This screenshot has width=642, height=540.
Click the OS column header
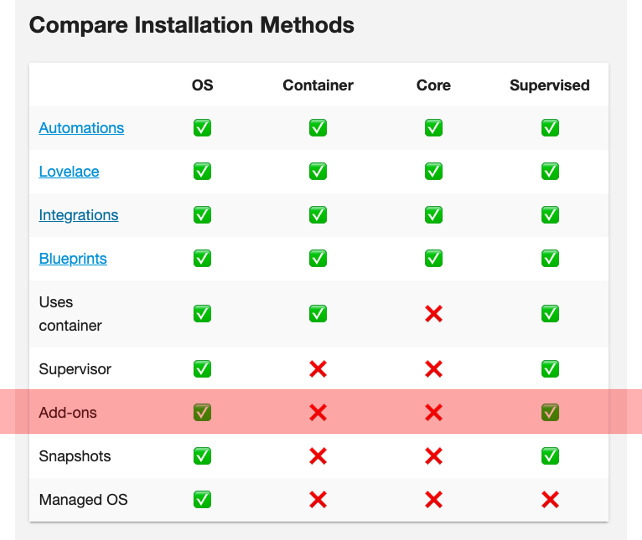pos(202,85)
